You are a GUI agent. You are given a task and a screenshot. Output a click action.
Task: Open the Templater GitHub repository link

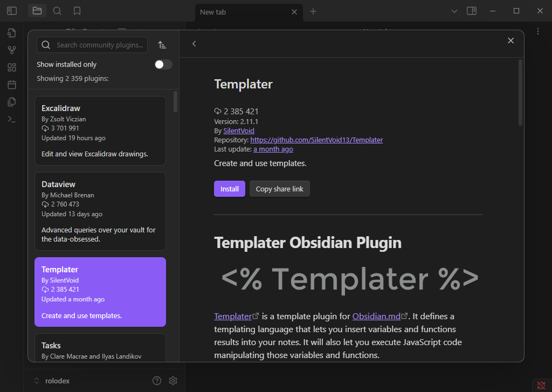[x=316, y=140]
